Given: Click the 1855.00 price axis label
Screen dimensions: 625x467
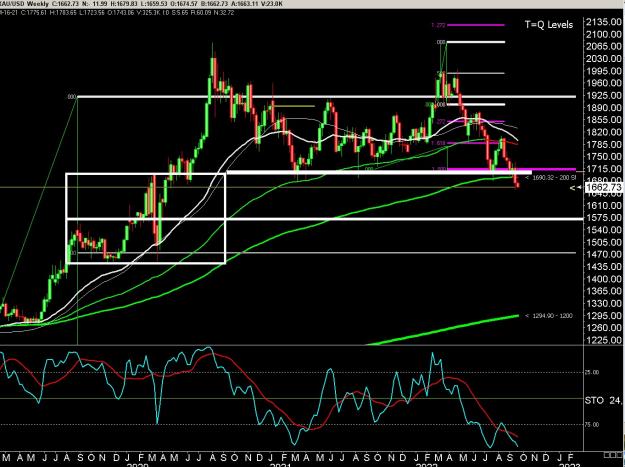Looking at the screenshot, I should [x=604, y=120].
